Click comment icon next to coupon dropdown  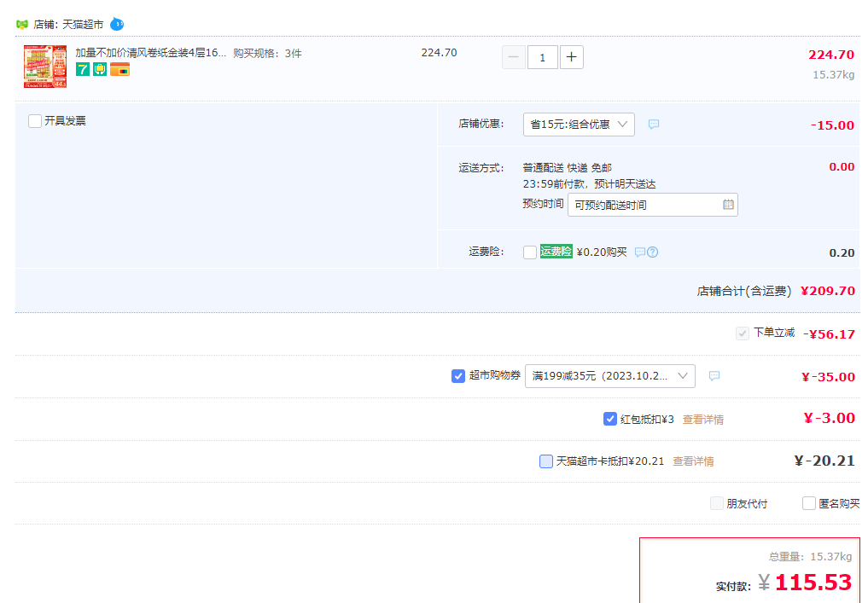[x=714, y=376]
